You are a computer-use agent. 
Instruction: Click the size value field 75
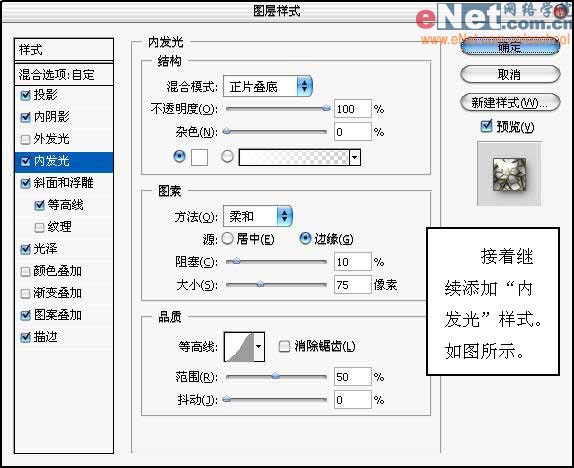tap(353, 285)
